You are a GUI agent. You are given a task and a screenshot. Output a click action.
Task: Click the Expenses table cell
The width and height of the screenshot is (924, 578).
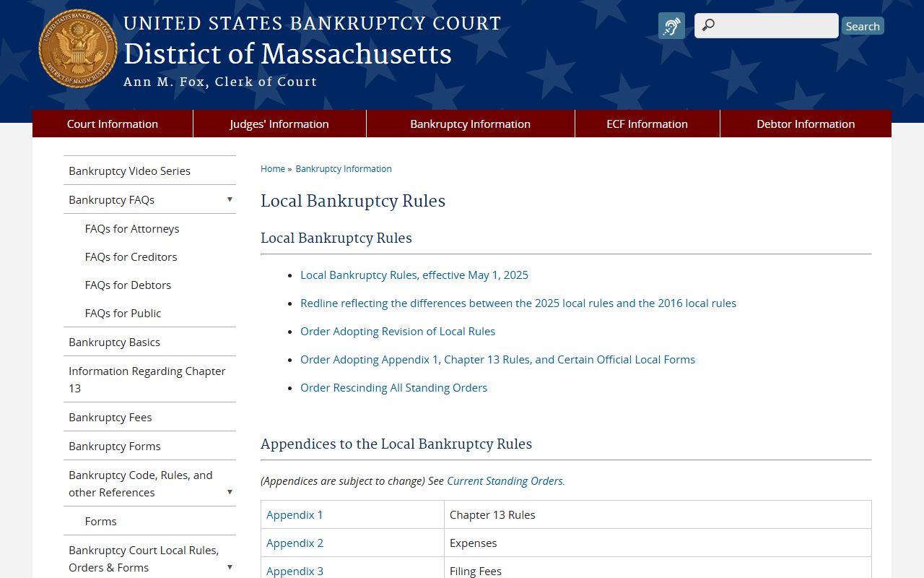(658, 543)
